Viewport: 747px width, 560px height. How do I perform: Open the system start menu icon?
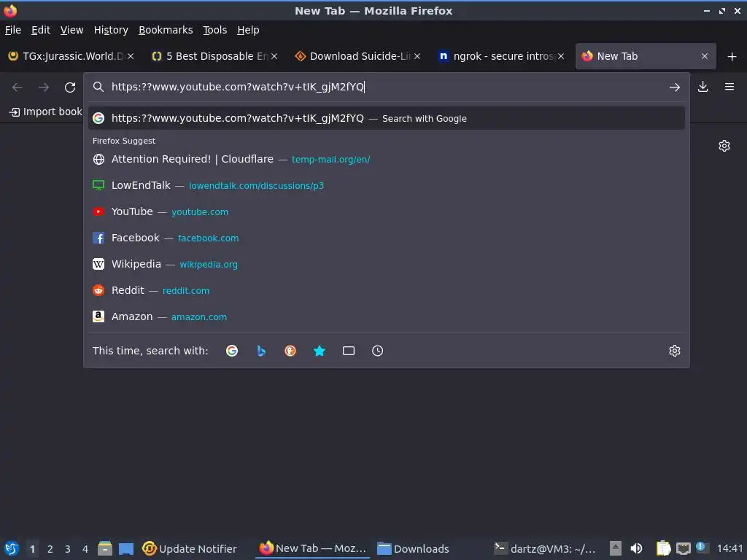pos(12,548)
